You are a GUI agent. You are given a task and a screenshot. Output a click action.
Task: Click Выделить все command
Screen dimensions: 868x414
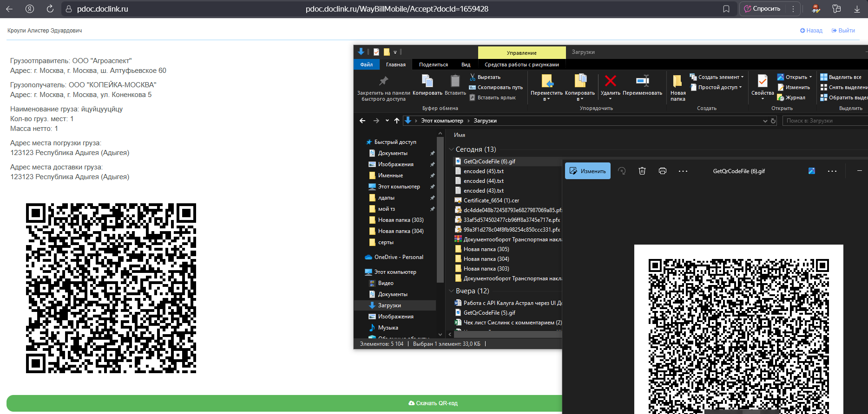pos(841,77)
